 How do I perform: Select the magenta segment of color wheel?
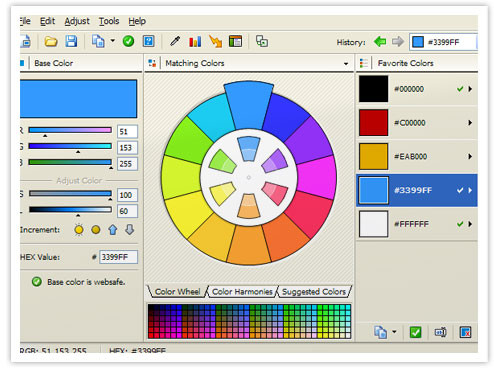coord(317,177)
